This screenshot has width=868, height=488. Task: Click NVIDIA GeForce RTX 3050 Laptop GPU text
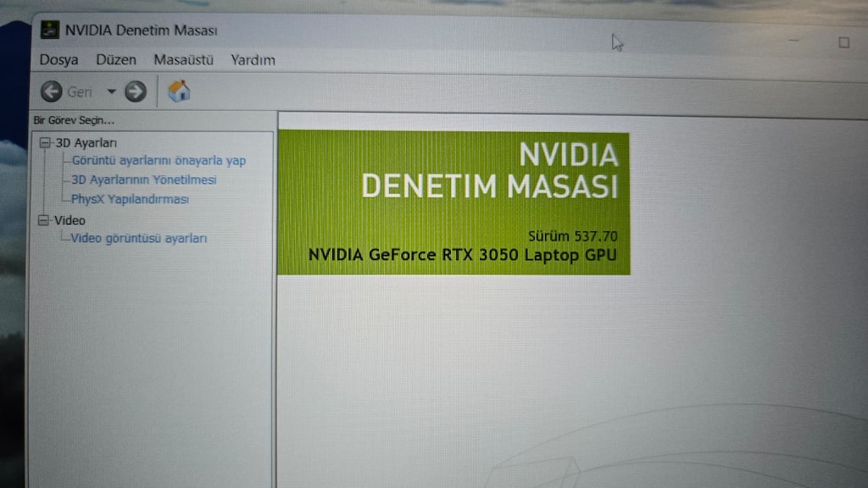[462, 254]
